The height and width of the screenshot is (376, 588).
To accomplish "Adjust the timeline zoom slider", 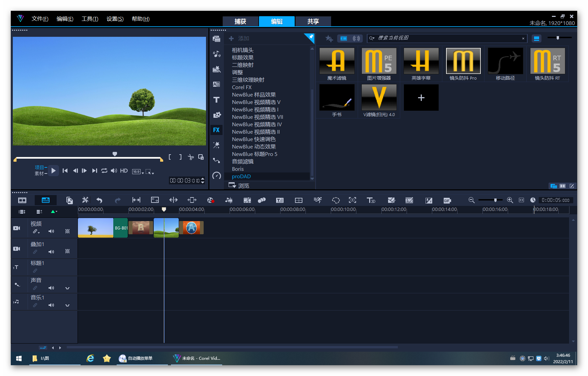I will (x=495, y=200).
